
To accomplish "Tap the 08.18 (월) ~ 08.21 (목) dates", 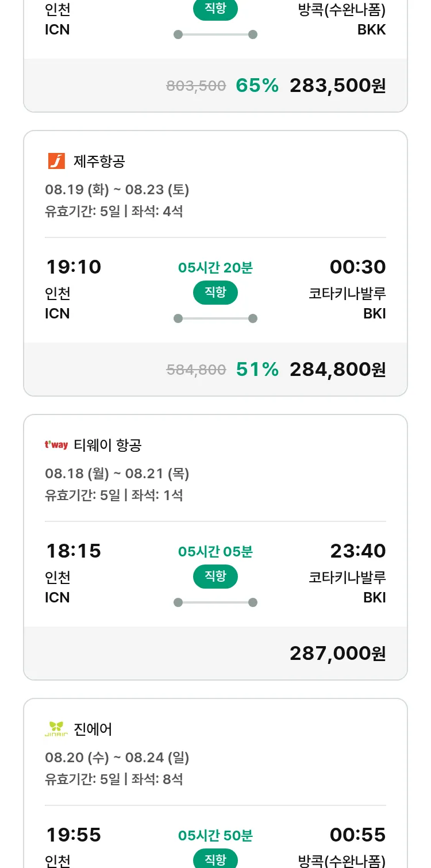I will (117, 474).
